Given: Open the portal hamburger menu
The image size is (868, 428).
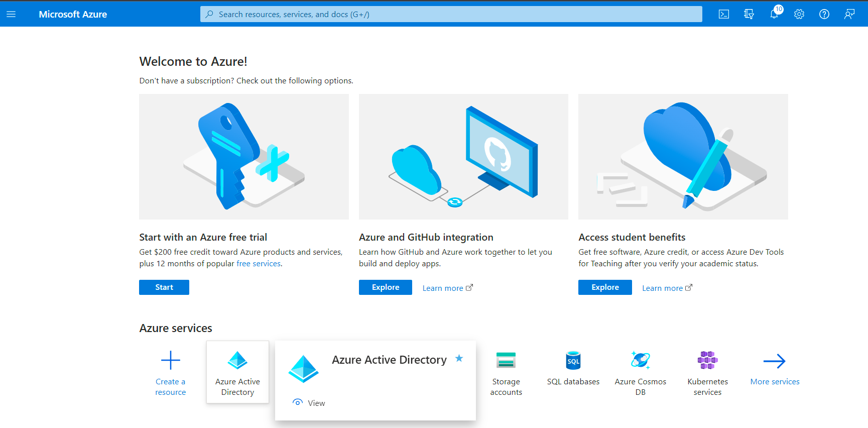Looking at the screenshot, I should (11, 14).
